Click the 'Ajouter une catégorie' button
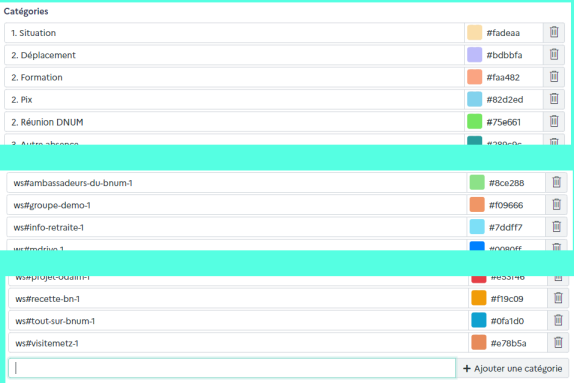The width and height of the screenshot is (574, 383). [x=512, y=368]
